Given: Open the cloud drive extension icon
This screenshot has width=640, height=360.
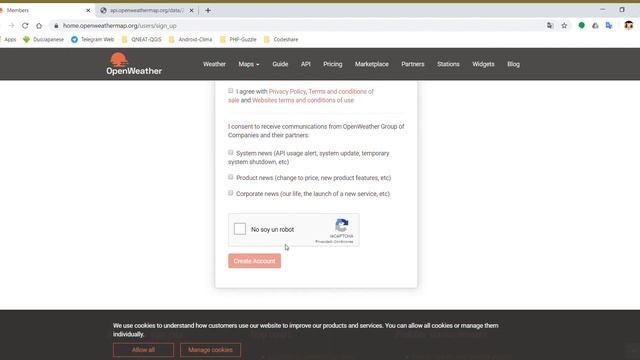Looking at the screenshot, I should (595, 26).
